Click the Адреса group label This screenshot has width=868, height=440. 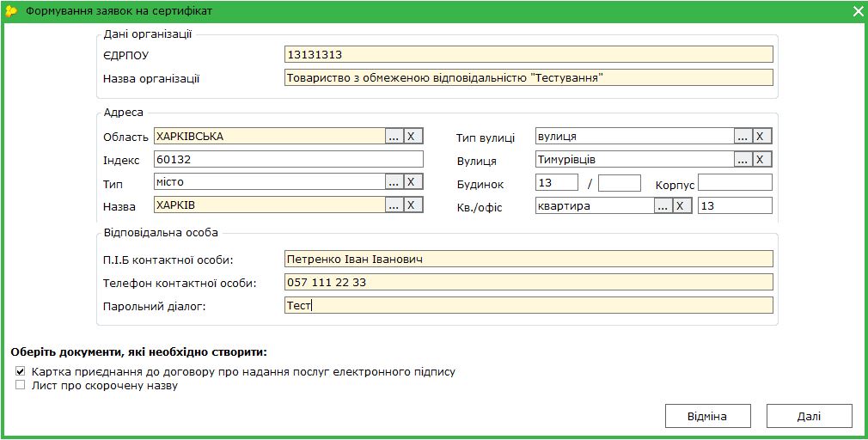click(124, 113)
